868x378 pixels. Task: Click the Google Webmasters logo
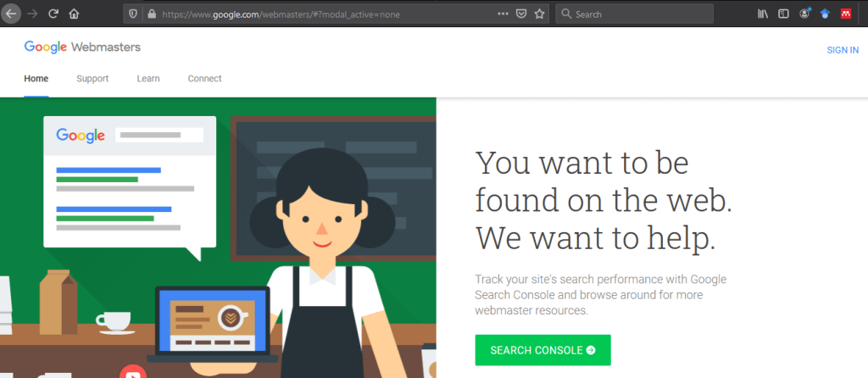[82, 47]
